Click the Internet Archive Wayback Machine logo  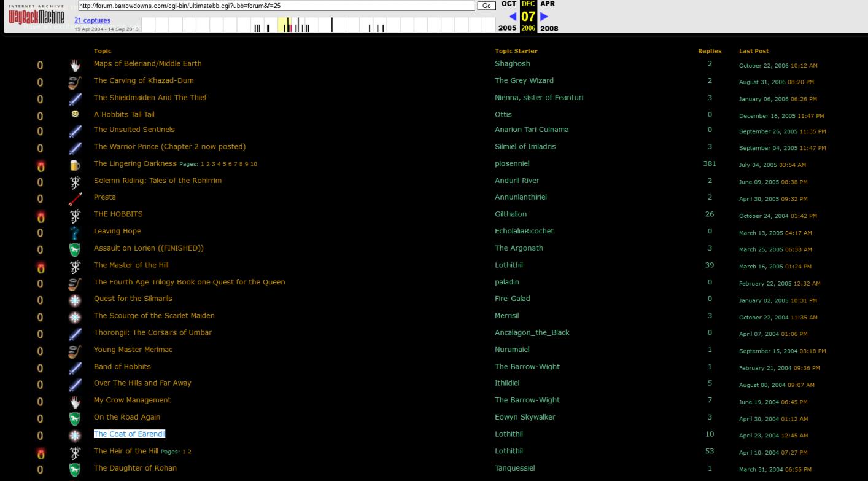coord(36,17)
